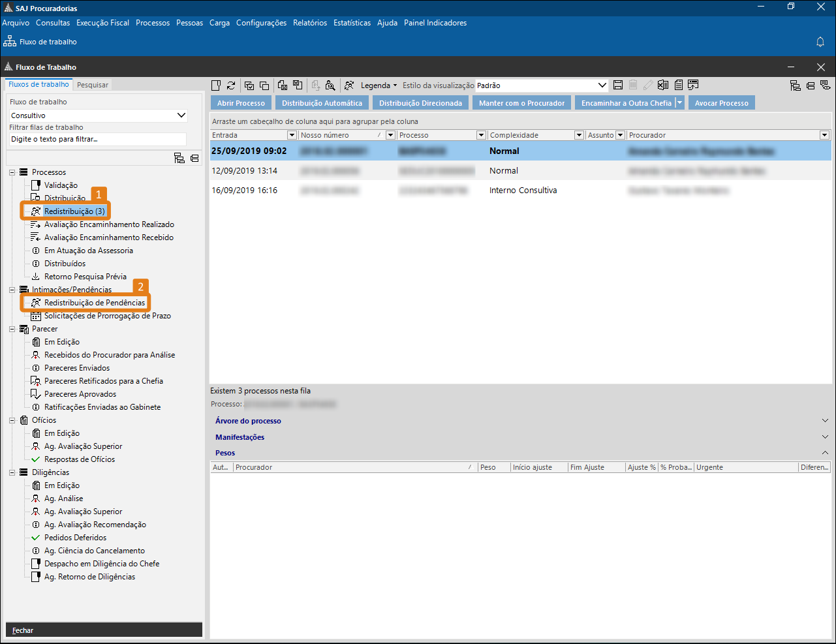Open the Legenda dropdown
Viewport: 836px width, 644px height.
pos(379,85)
